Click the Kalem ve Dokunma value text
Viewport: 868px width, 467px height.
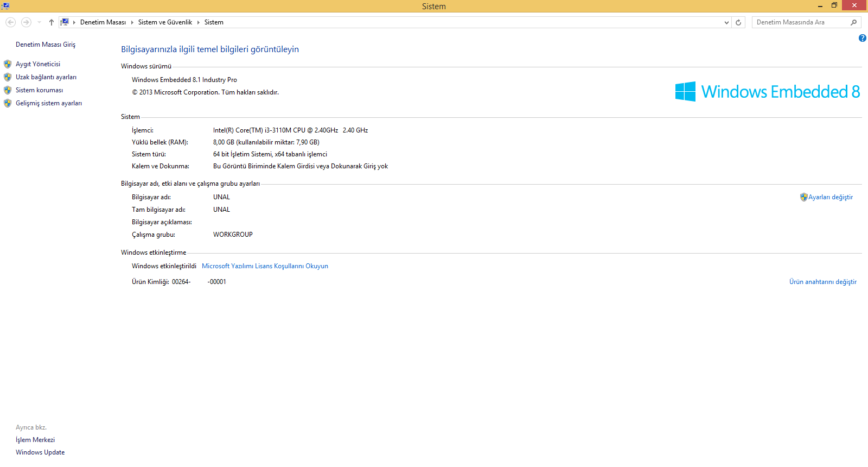pos(301,166)
